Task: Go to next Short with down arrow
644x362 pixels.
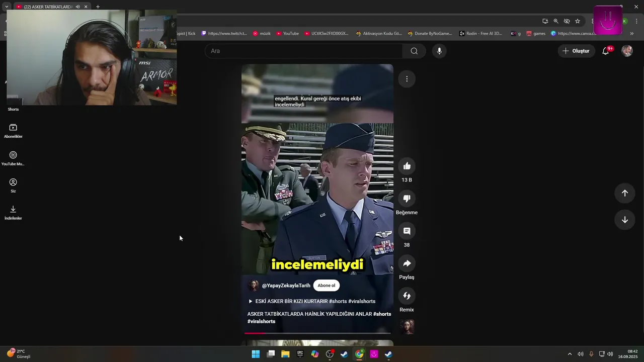Action: (624, 220)
